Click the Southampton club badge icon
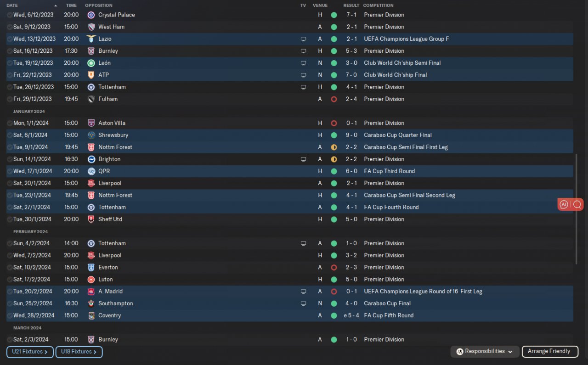Image resolution: width=588 pixels, height=365 pixels. (91, 303)
